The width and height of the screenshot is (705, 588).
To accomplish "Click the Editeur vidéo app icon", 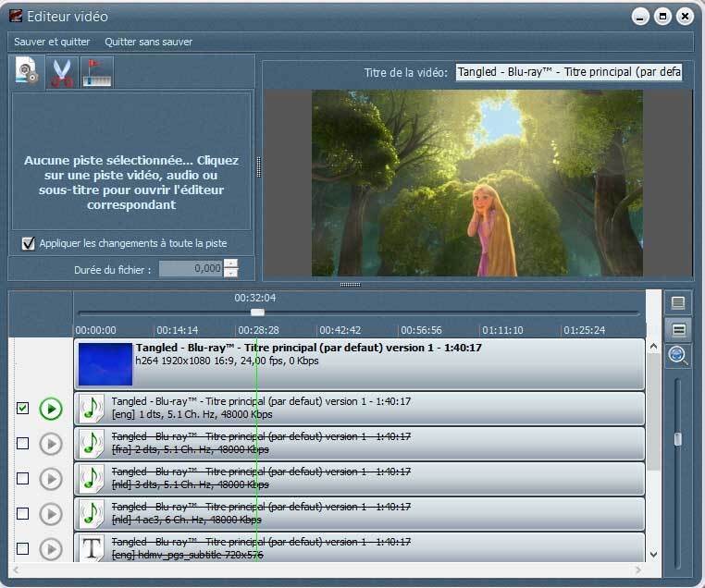I will 16,16.
